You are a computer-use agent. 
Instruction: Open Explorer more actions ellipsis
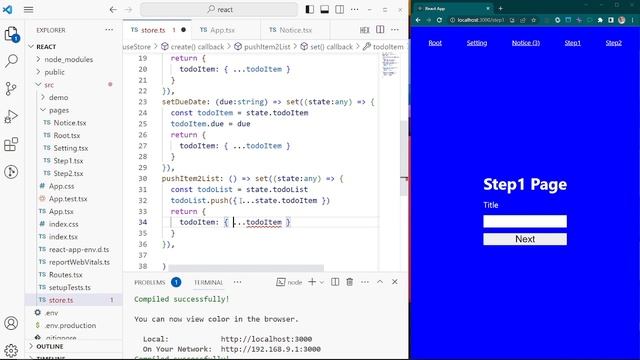(x=109, y=30)
